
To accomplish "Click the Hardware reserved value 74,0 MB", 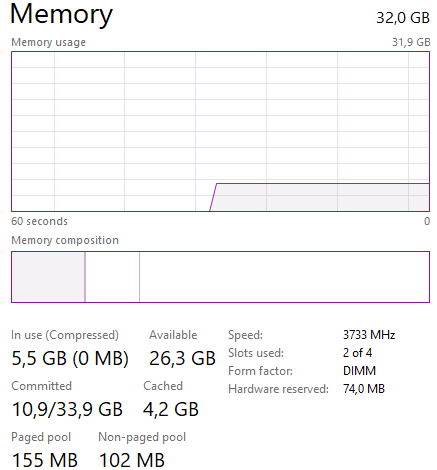I will (x=364, y=389).
